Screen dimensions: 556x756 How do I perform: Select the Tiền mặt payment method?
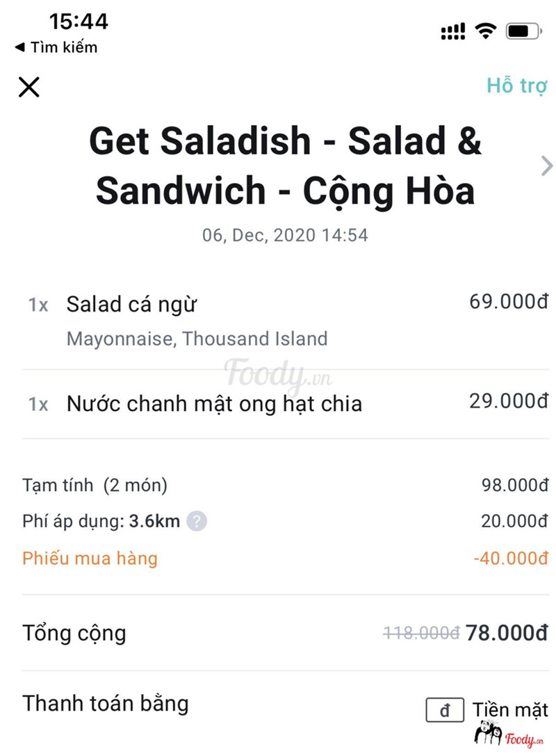(x=510, y=709)
